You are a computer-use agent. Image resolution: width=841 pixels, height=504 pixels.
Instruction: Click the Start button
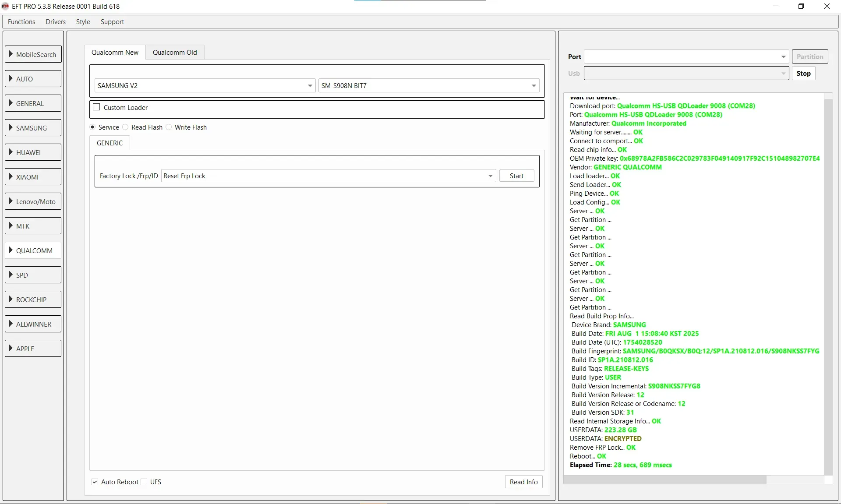pos(516,176)
